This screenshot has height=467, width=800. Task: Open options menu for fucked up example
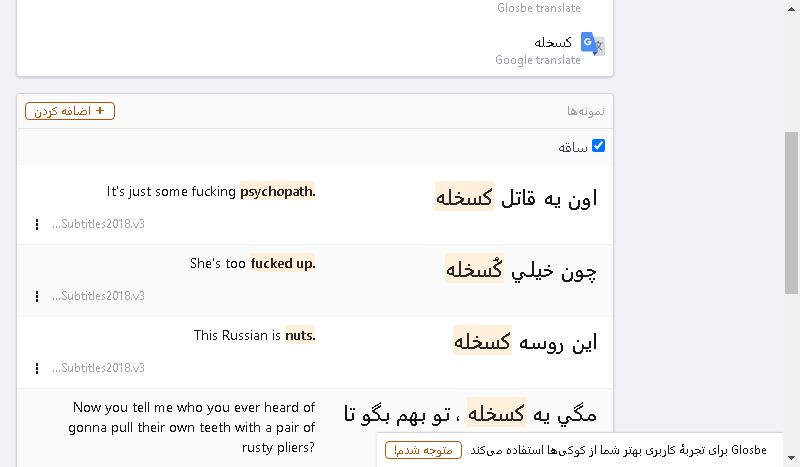(37, 297)
